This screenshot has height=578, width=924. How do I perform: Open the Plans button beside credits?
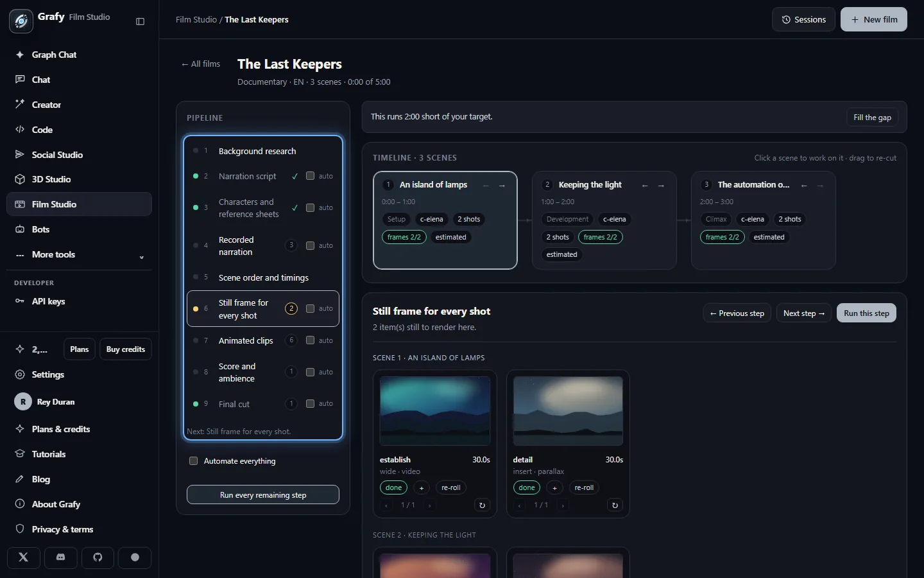tap(80, 349)
